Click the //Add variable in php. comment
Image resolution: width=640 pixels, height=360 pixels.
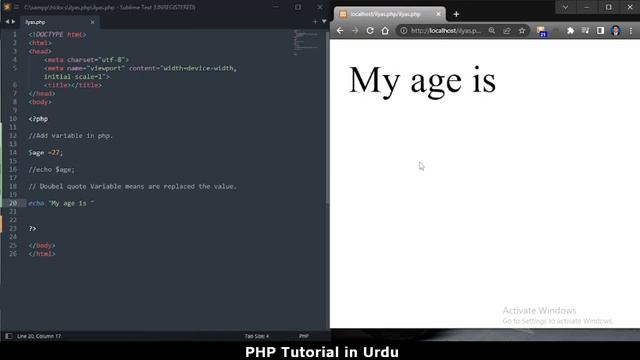pyautogui.click(x=71, y=136)
